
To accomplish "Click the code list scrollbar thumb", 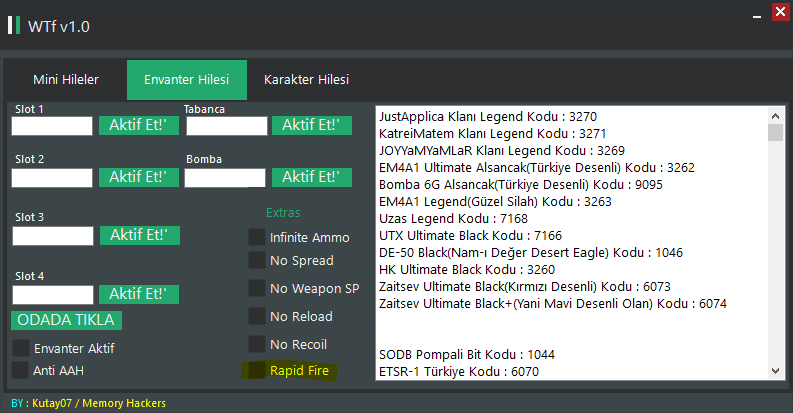I will point(775,132).
